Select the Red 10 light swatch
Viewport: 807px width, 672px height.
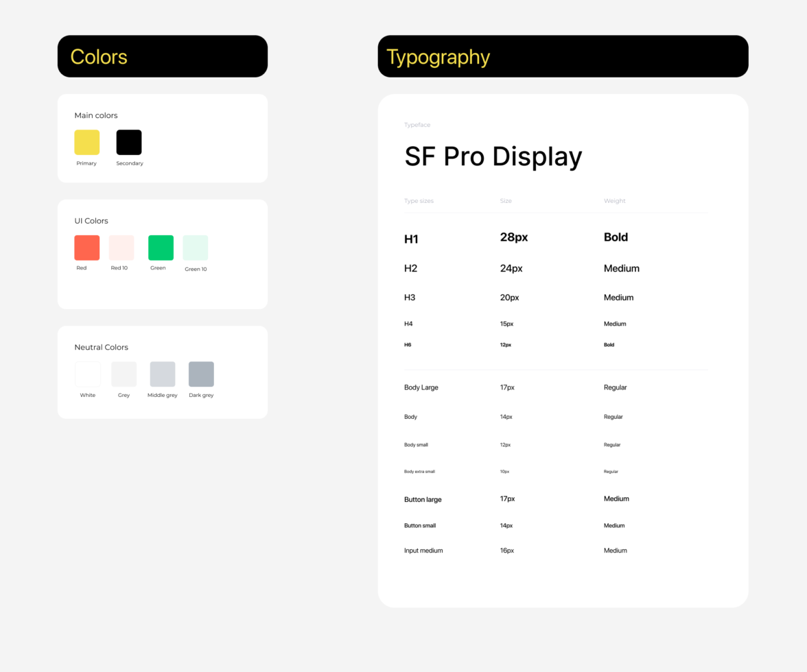click(x=121, y=248)
